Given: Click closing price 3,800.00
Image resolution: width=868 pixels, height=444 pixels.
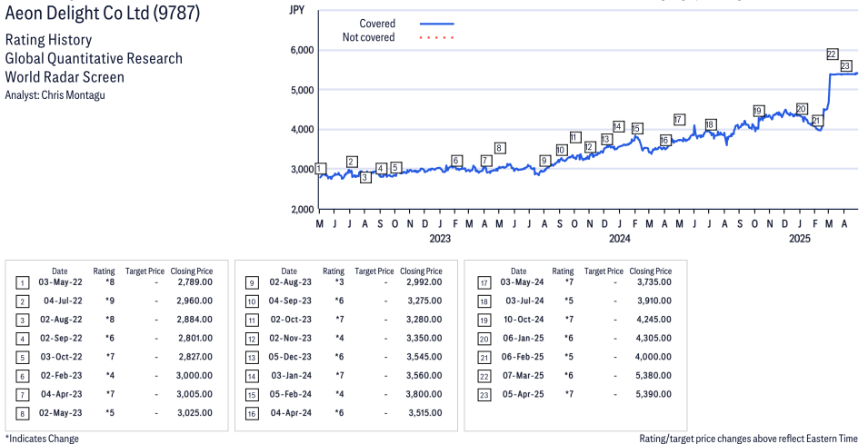Looking at the screenshot, I should [x=425, y=394].
